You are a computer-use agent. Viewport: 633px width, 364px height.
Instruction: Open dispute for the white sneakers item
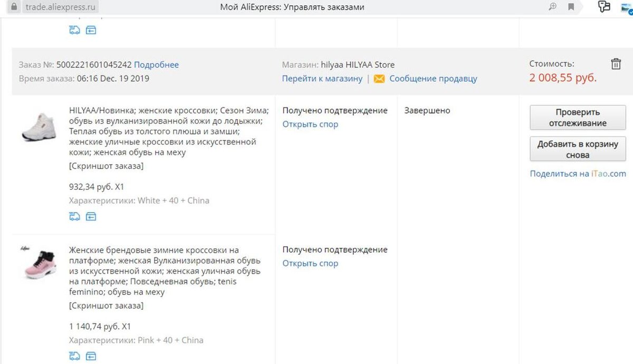310,124
